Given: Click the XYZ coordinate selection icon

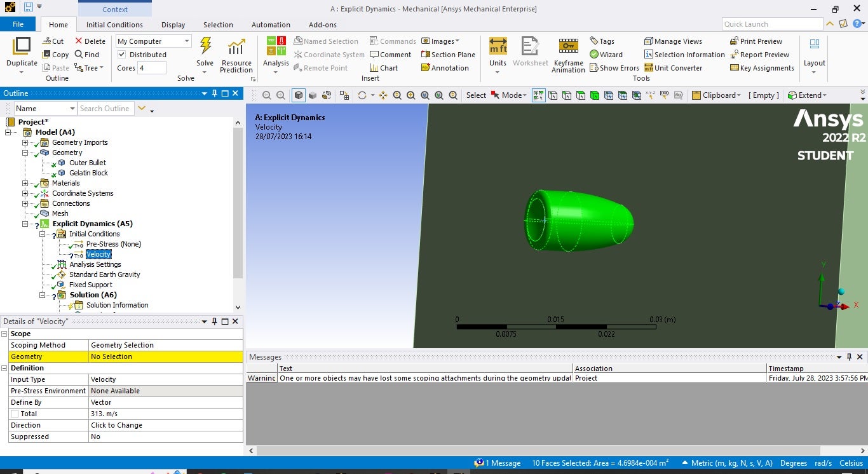Looking at the screenshot, I should click(x=650, y=95).
